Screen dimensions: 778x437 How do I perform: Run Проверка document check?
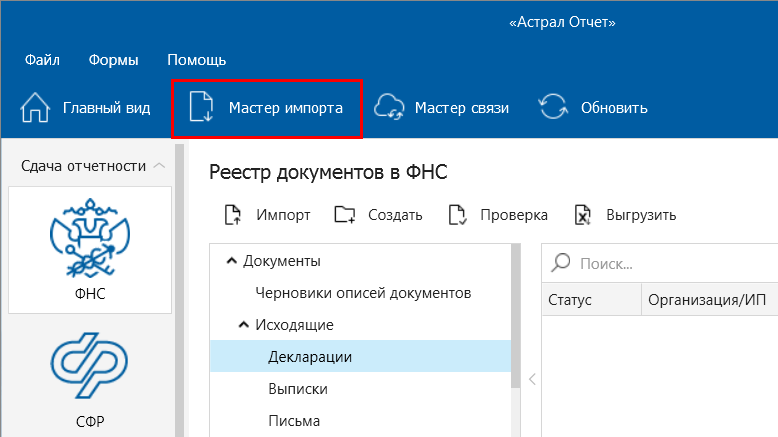[x=459, y=215]
